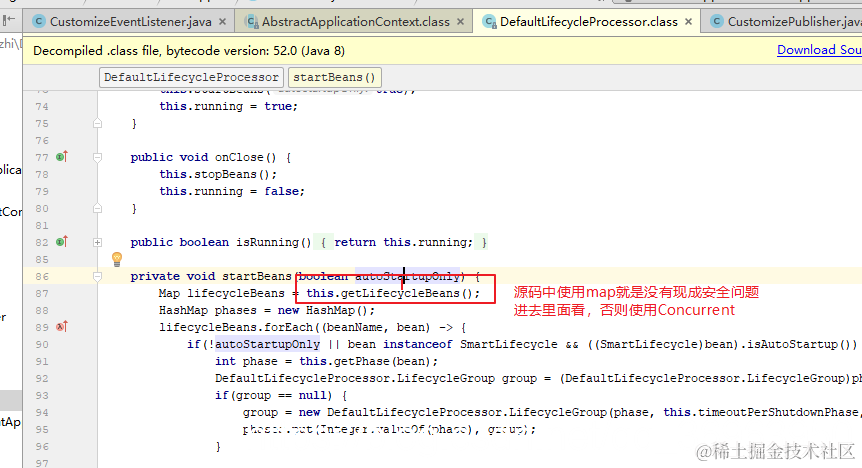This screenshot has height=468, width=862.
Task: Click the lambda gutter icon on line 89
Action: (x=62, y=327)
